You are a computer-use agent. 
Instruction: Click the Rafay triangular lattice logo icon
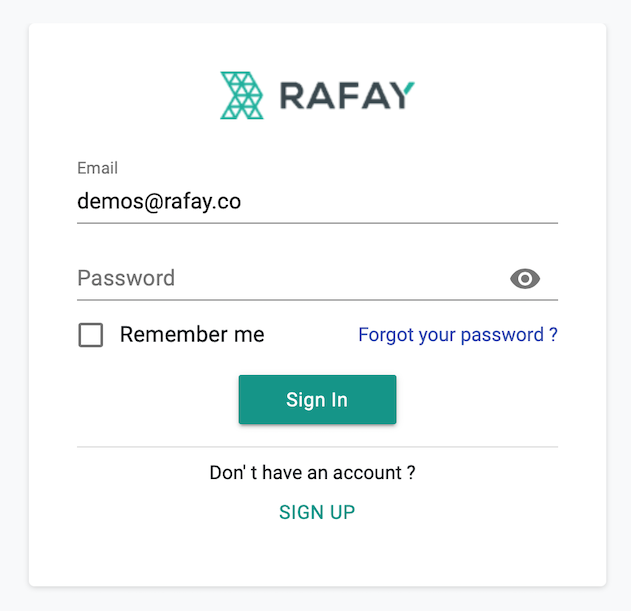(242, 95)
